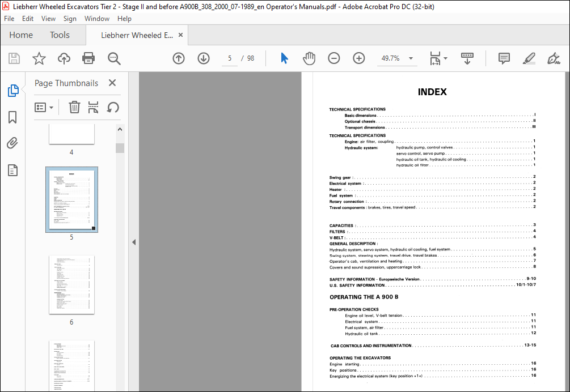Click 'Key positions' index line

433,370
